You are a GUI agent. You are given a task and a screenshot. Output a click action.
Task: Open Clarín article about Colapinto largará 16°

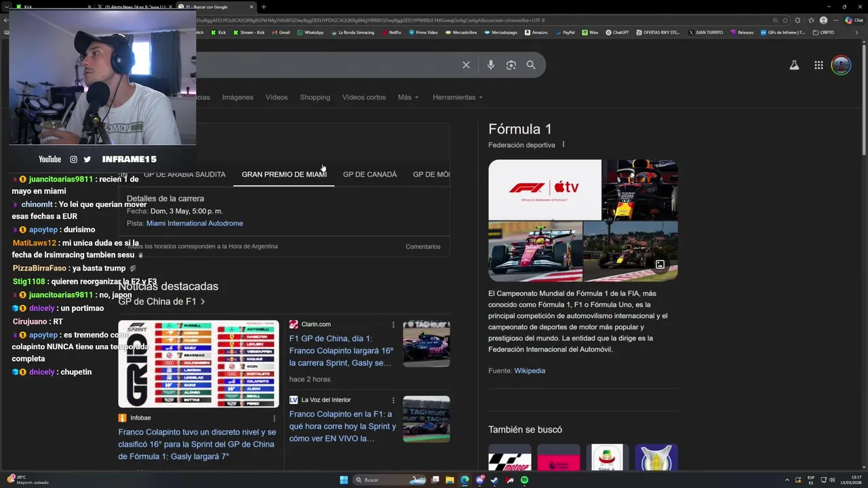[341, 350]
